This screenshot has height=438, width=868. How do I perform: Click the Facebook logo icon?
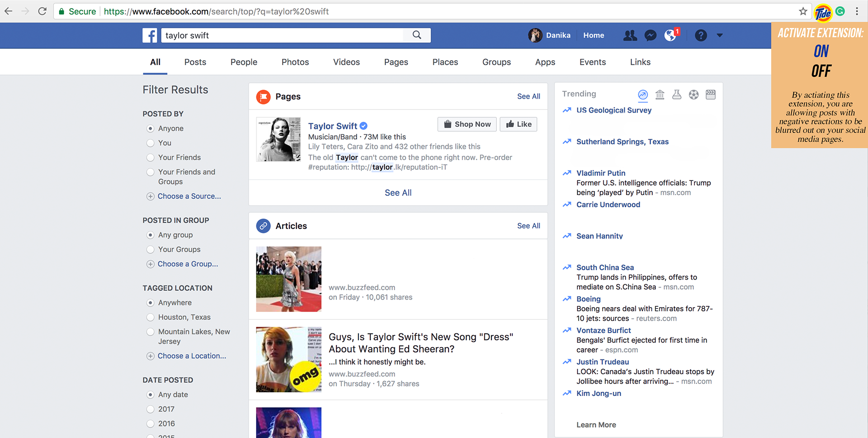pyautogui.click(x=150, y=35)
